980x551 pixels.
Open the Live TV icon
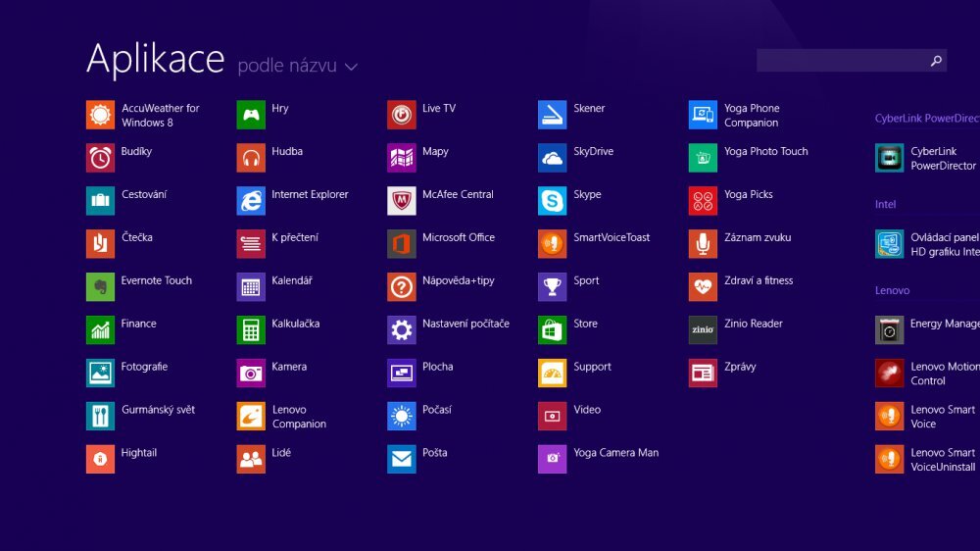coord(401,115)
